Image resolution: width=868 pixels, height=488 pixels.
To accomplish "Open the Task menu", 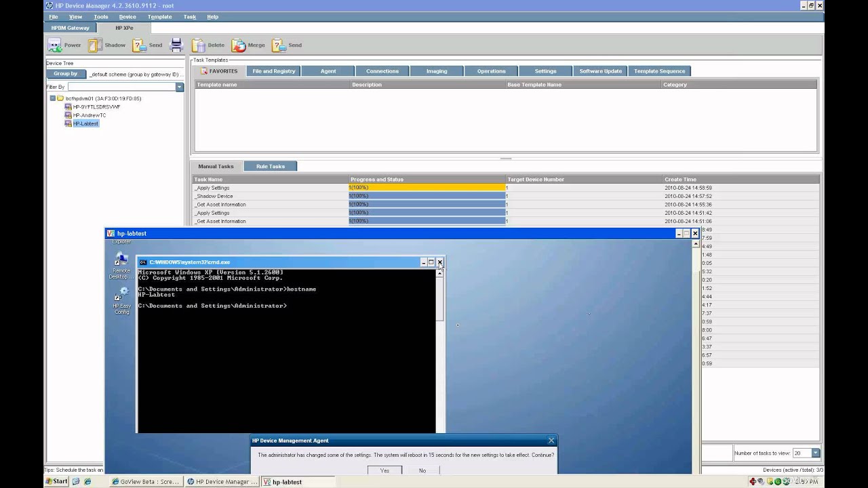I will coord(190,17).
